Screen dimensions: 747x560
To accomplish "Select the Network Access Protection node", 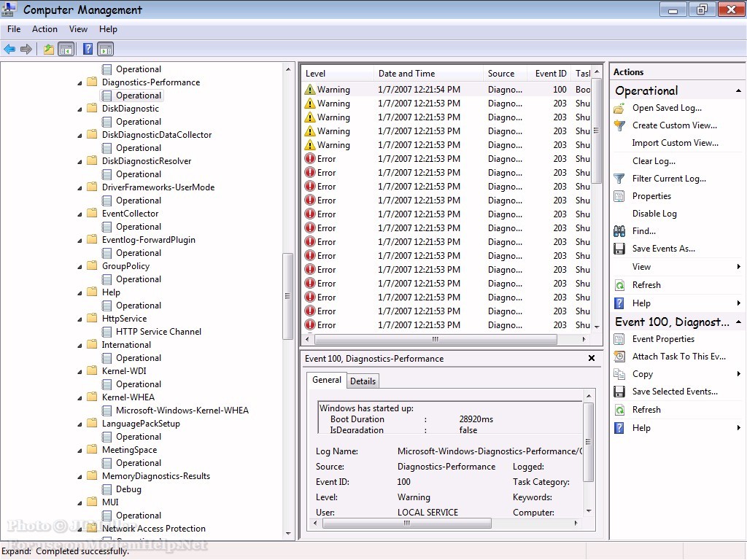I will point(153,529).
